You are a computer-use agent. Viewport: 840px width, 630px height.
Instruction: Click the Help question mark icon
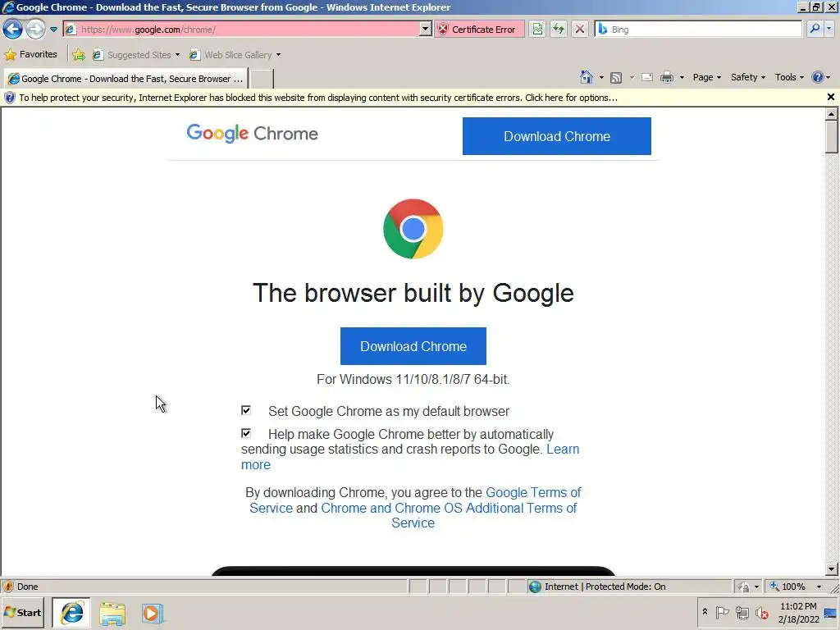[818, 77]
